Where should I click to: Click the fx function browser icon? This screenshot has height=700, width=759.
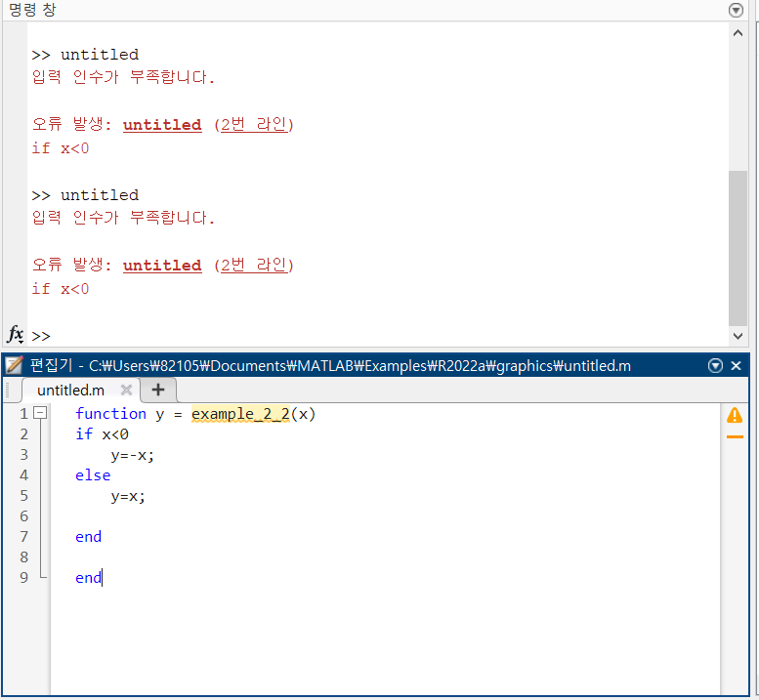point(15,334)
